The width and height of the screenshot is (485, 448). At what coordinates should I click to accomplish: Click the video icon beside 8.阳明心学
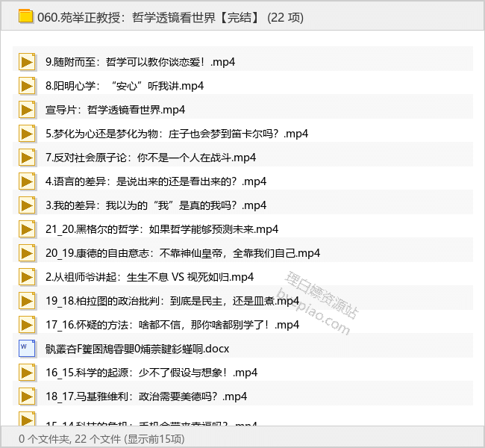click(27, 86)
